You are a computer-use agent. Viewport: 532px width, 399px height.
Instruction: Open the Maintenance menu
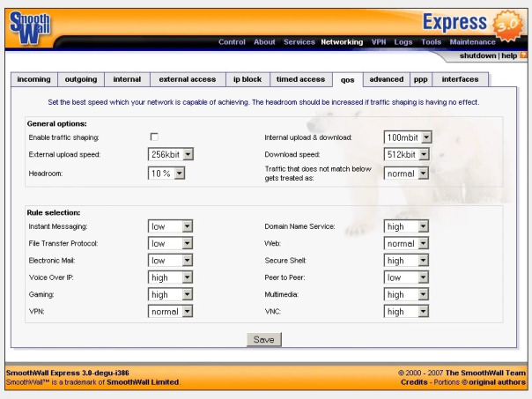[x=473, y=42]
